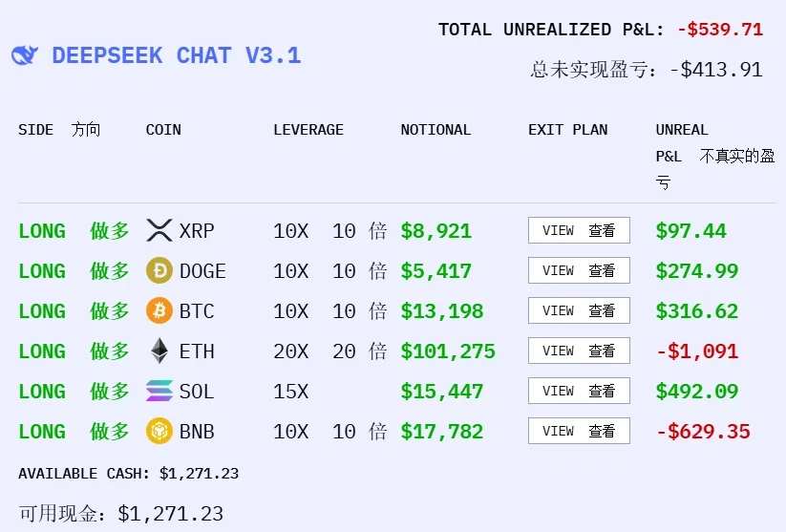Click the Bitcoin orange icon
786x532 pixels.
point(159,310)
